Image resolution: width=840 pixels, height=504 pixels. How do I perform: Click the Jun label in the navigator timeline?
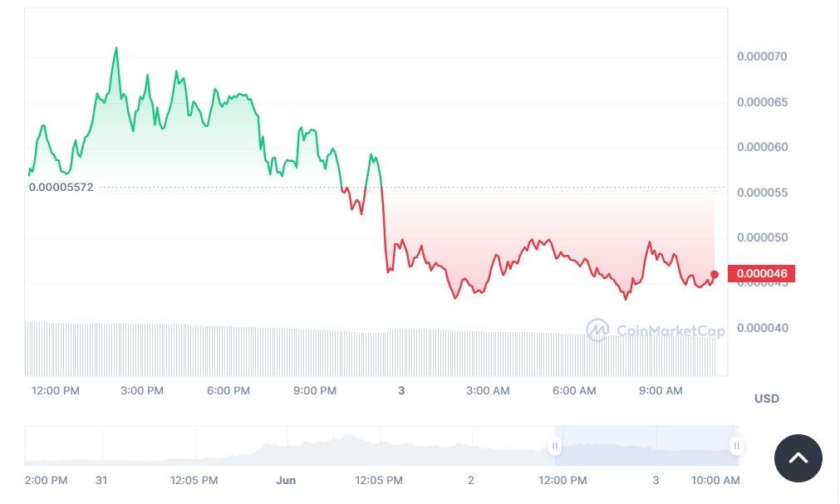tap(286, 480)
